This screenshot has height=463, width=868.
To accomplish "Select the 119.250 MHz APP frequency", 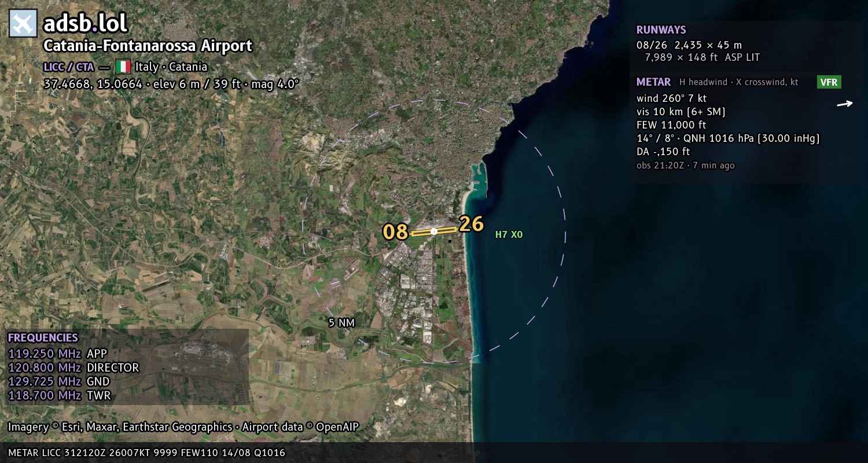I will pos(58,354).
